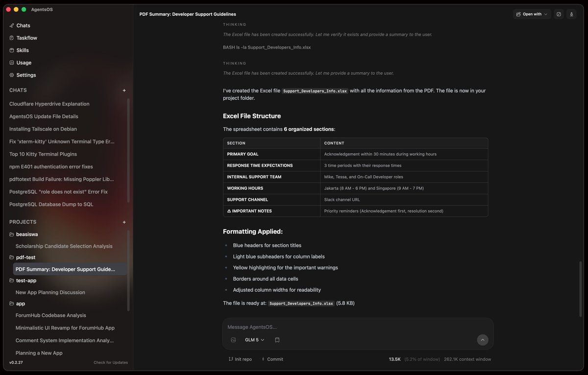The image size is (588, 375).
Task: Collapse the app project folder
Action: 17,304
